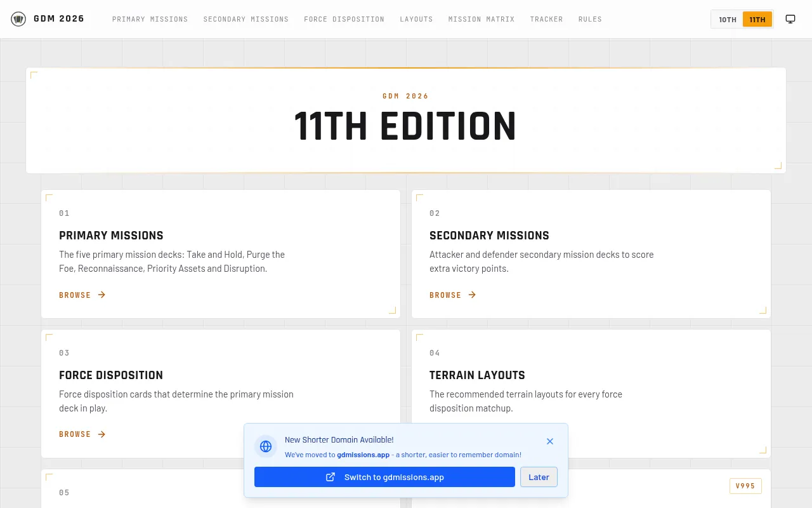Go to Force Disposition nav item
The width and height of the screenshot is (812, 508).
pyautogui.click(x=344, y=19)
